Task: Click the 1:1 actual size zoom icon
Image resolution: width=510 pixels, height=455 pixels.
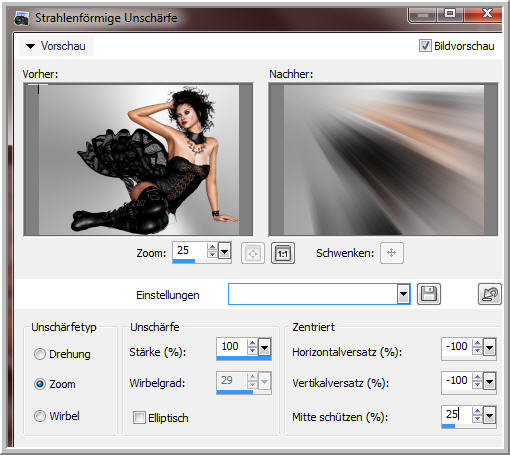Action: 283,253
